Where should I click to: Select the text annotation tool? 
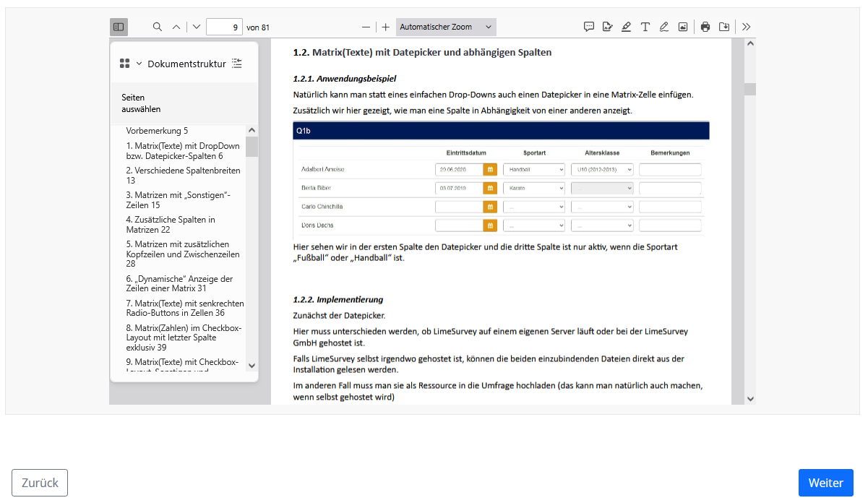(x=645, y=27)
